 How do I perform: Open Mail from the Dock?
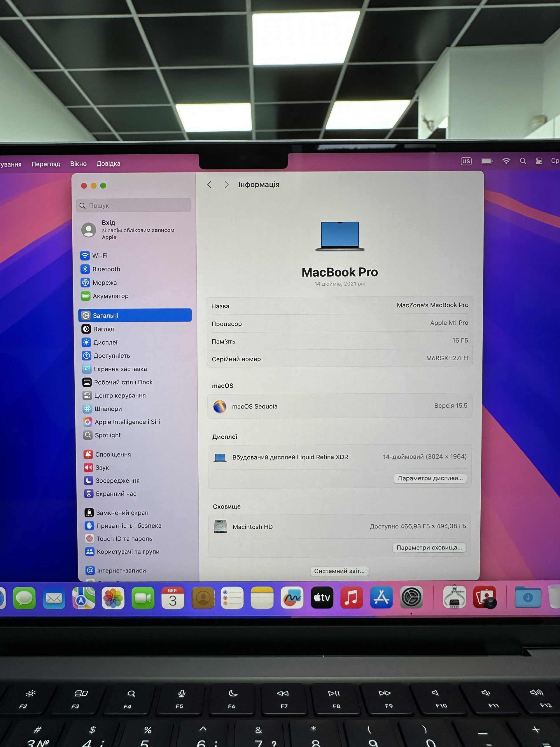point(54,598)
